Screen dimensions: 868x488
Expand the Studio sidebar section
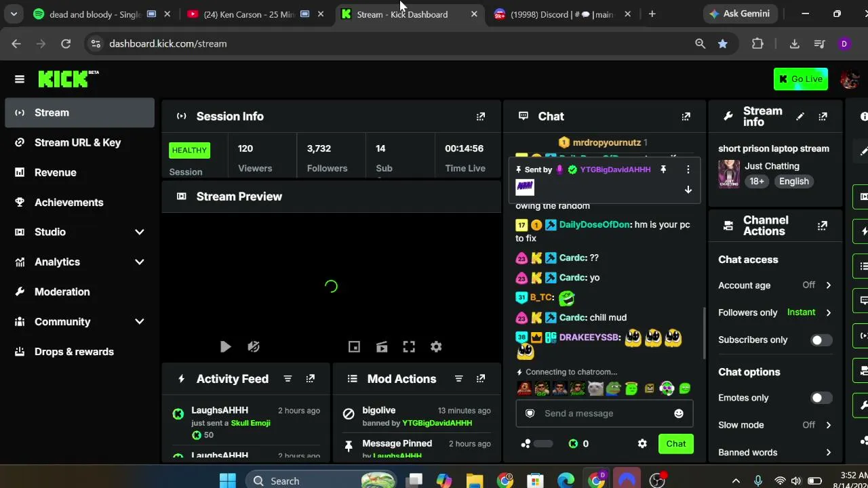(139, 232)
